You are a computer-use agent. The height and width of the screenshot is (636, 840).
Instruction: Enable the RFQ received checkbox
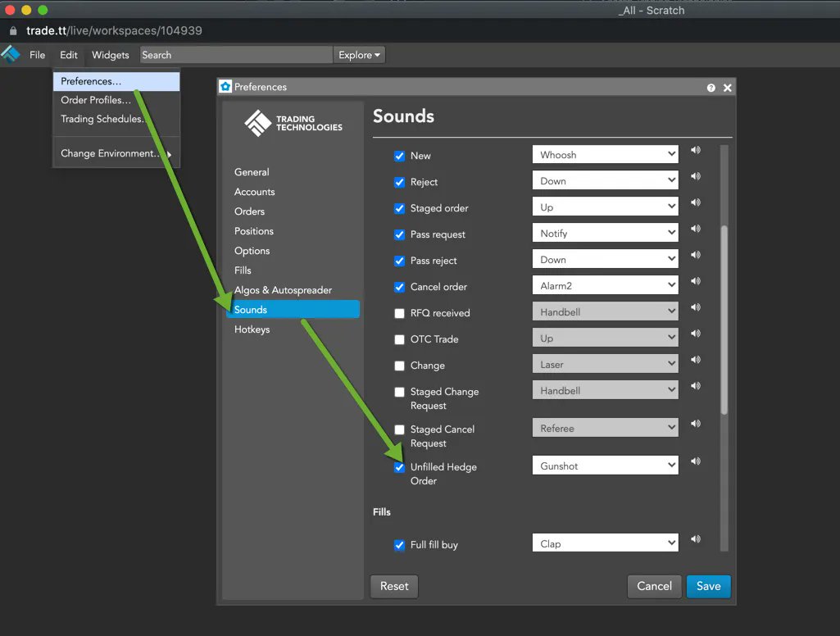click(x=399, y=313)
